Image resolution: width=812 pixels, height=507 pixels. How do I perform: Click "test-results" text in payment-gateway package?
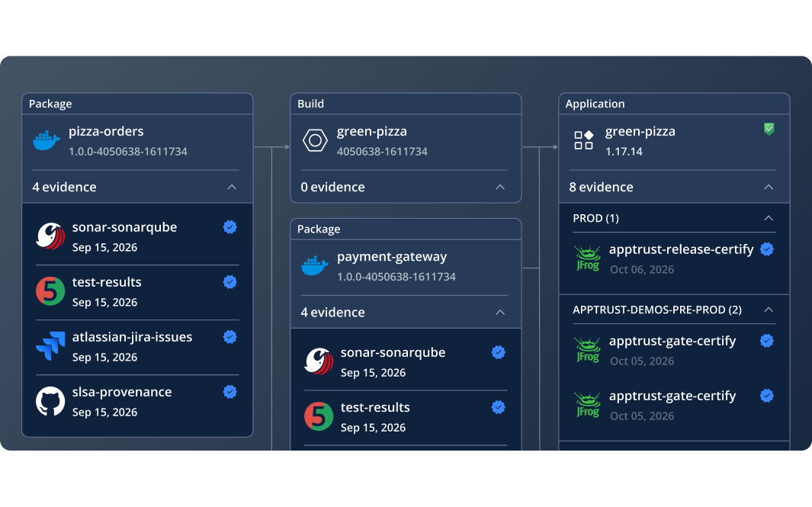[375, 408]
